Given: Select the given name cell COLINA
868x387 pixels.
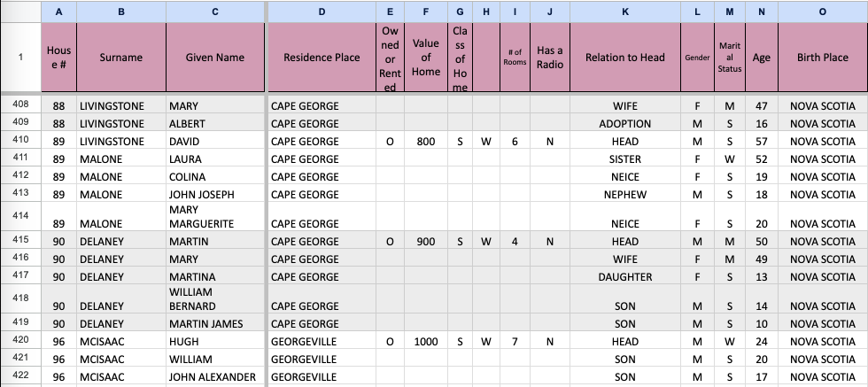Looking at the screenshot, I should (x=215, y=176).
